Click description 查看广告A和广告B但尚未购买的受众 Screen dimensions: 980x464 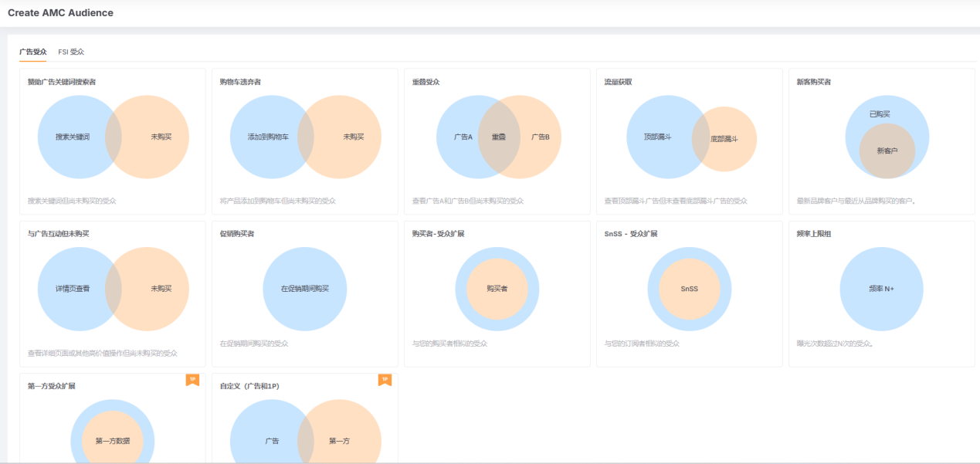point(468,201)
